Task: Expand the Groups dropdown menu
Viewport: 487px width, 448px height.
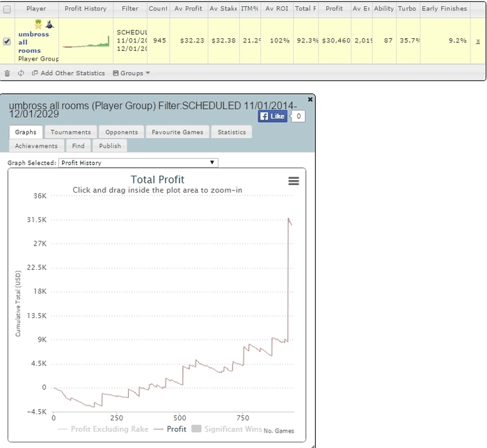Action: [131, 73]
